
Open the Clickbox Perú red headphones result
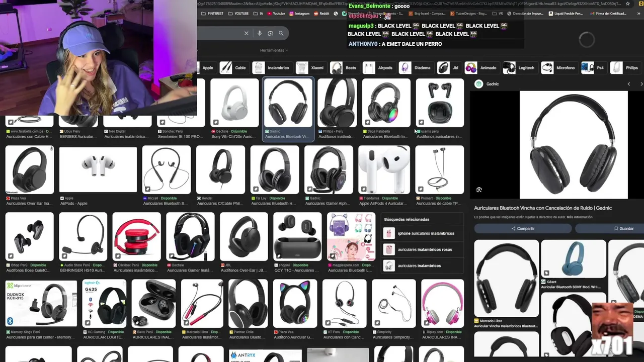coord(137,236)
